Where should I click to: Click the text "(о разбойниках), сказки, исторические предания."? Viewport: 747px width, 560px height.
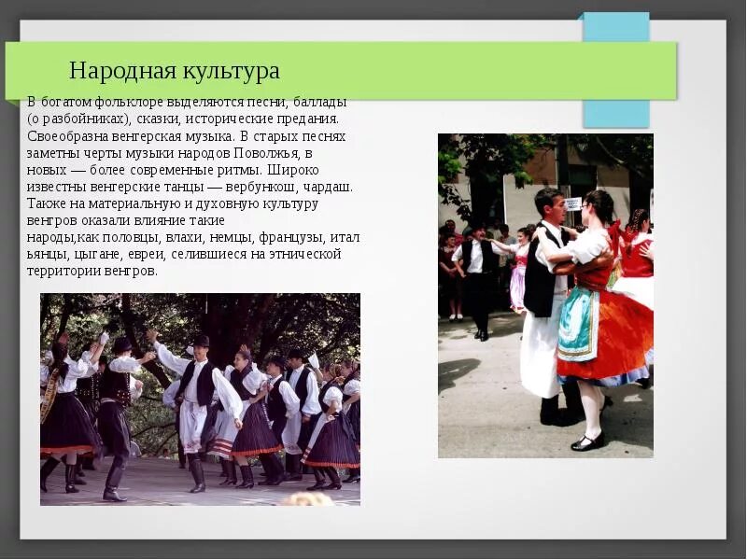[x=183, y=119]
